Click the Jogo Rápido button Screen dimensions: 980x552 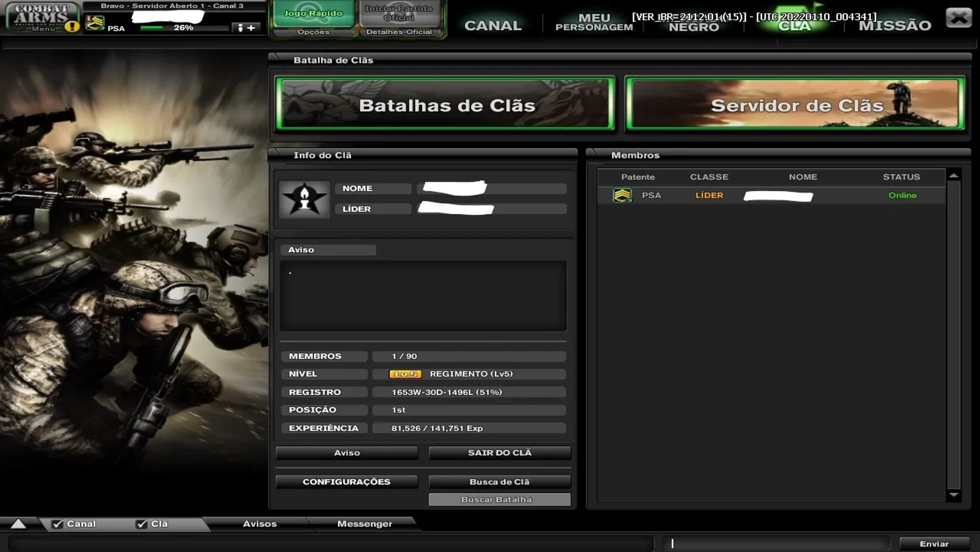(313, 13)
